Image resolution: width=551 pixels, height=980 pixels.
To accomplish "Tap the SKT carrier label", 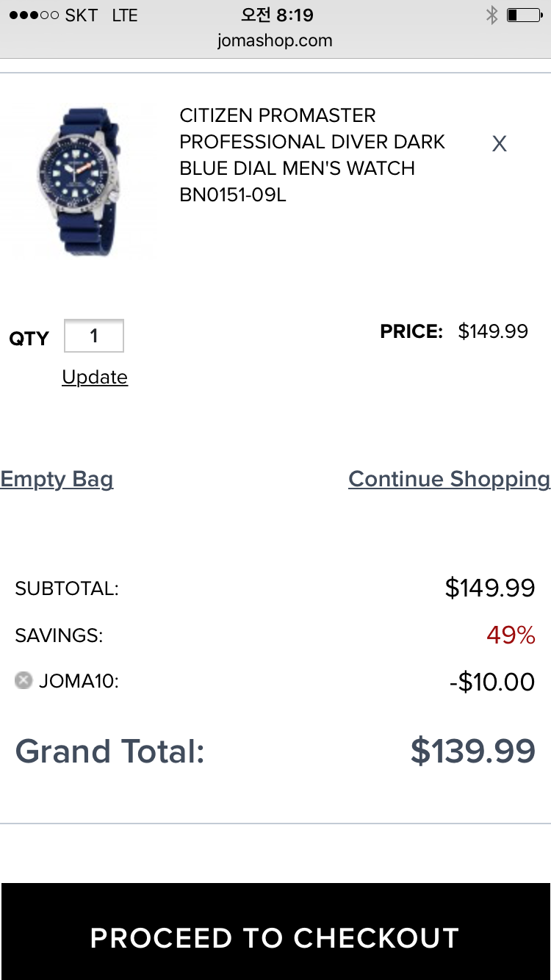I will click(82, 15).
